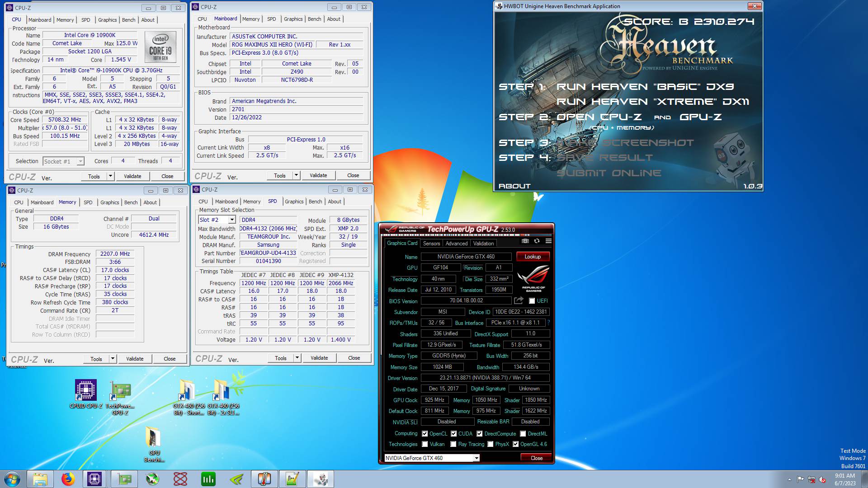Expand Tools arrow in CPU-Z Memory window
Viewport: 868px width, 488px height.
pyautogui.click(x=113, y=359)
